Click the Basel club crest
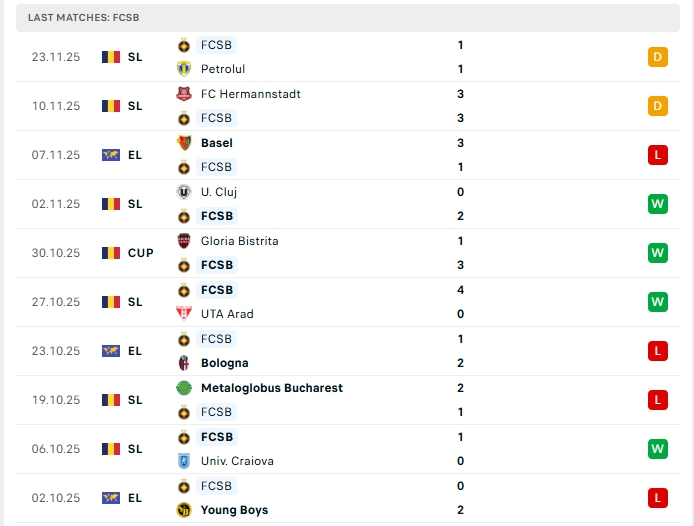694x526 pixels. pos(184,143)
